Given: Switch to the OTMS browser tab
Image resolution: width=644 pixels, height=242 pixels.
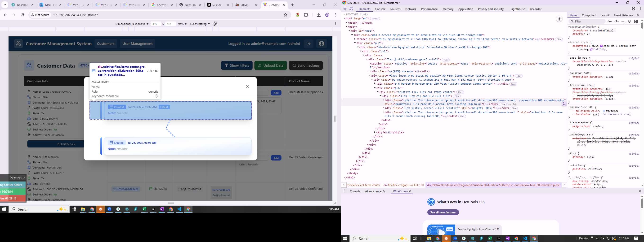Looking at the screenshot, I should click(246, 5).
